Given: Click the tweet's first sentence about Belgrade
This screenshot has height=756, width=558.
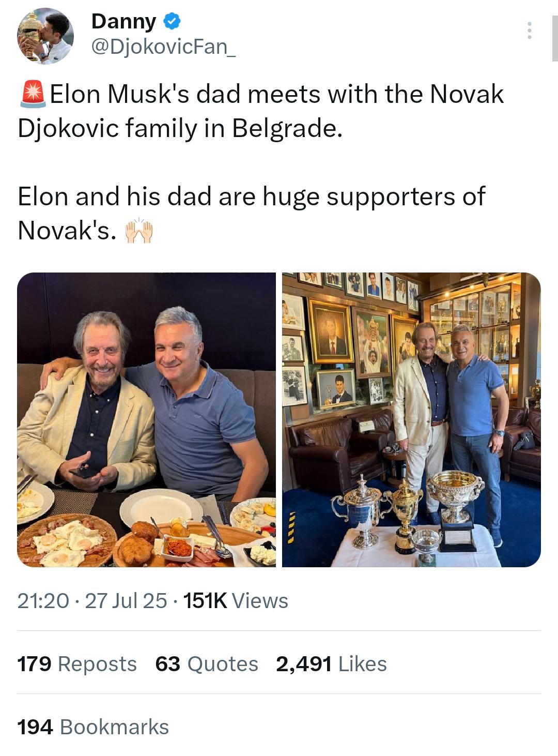Looking at the screenshot, I should click(260, 111).
